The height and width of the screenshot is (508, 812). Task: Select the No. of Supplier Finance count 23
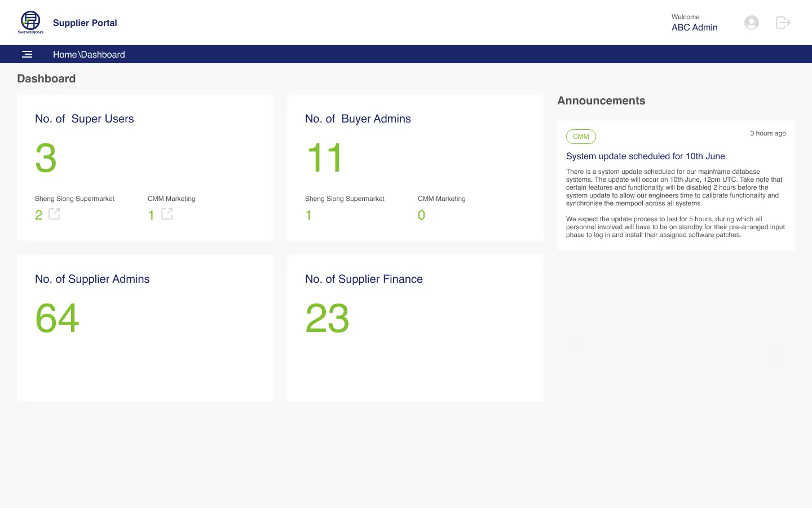pyautogui.click(x=327, y=318)
